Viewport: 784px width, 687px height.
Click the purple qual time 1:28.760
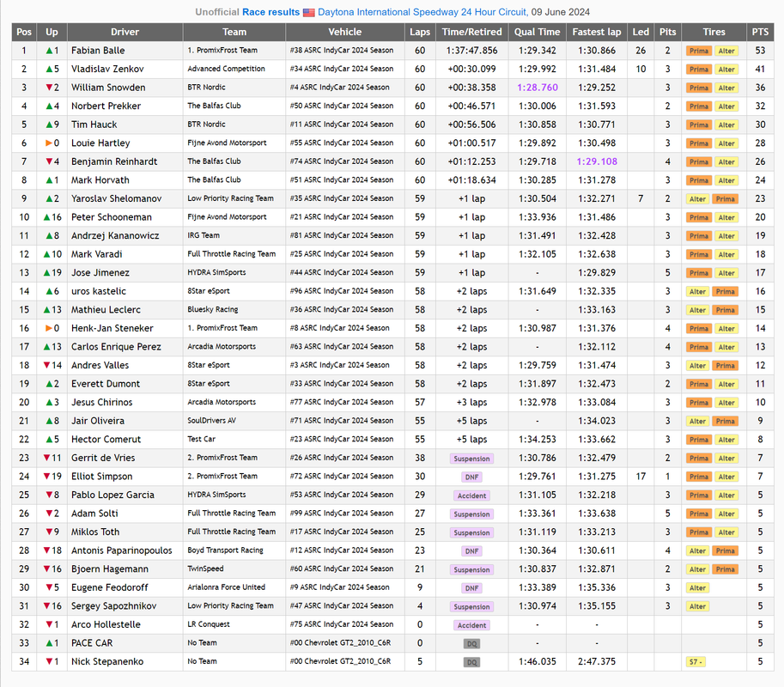point(538,88)
